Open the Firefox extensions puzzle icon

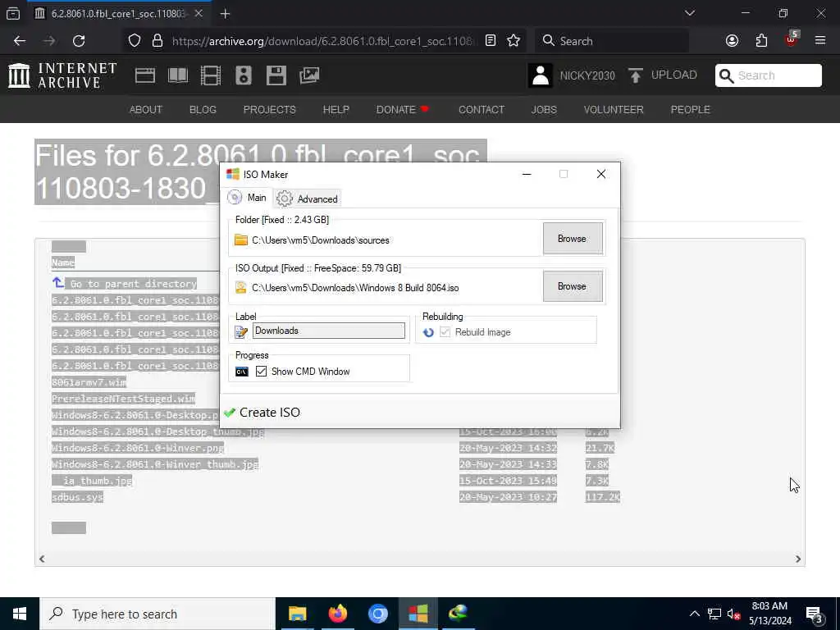(x=761, y=41)
